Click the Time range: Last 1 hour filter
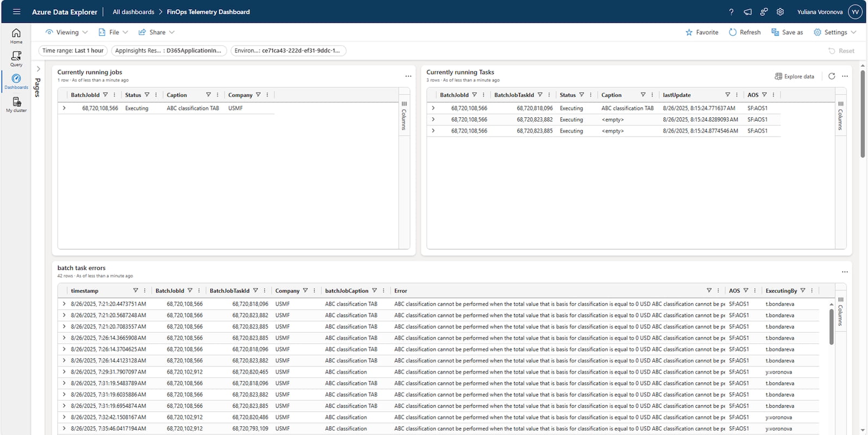This screenshot has width=868, height=435. coord(73,51)
